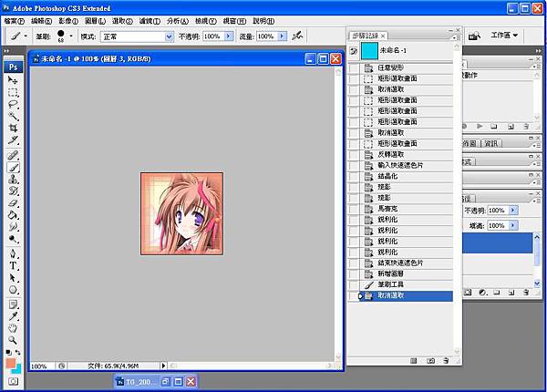Restore the minimized T0_200 document window
This screenshot has width=547, height=392.
tap(165, 382)
